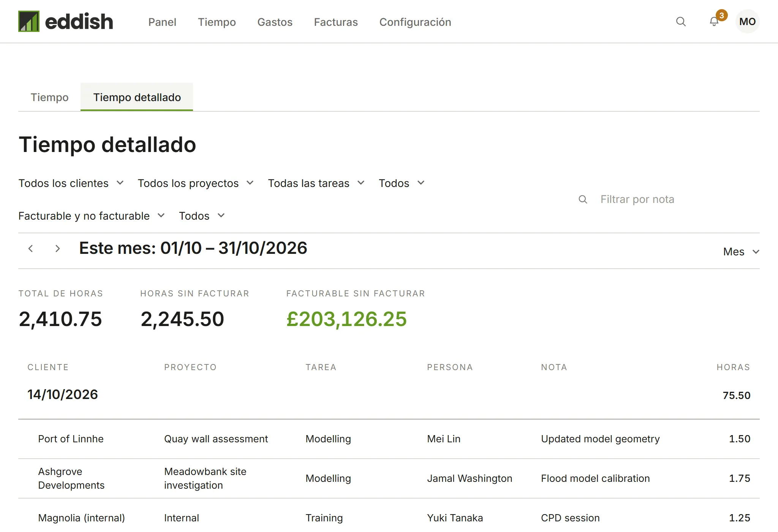778x532 pixels.
Task: Open Facturable y no facturable dropdown
Action: tap(92, 216)
